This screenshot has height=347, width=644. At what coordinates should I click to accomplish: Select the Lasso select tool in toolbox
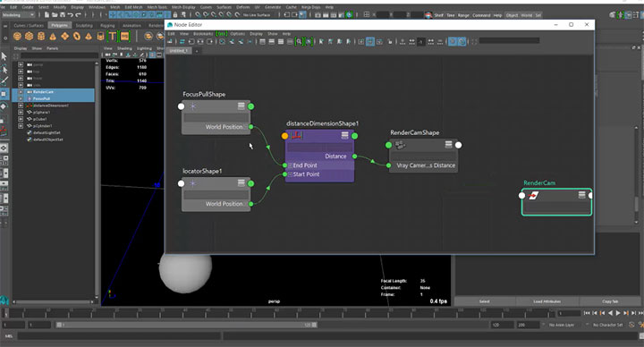click(4, 69)
